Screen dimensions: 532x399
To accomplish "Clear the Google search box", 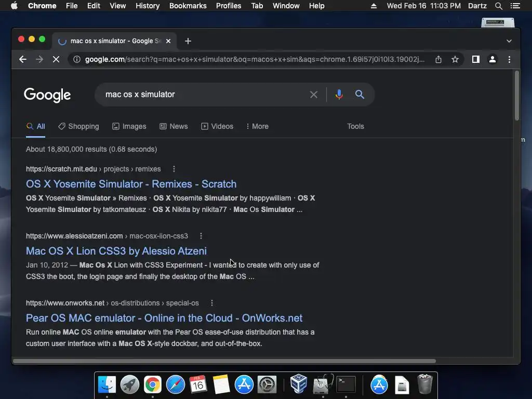I will 314,95.
